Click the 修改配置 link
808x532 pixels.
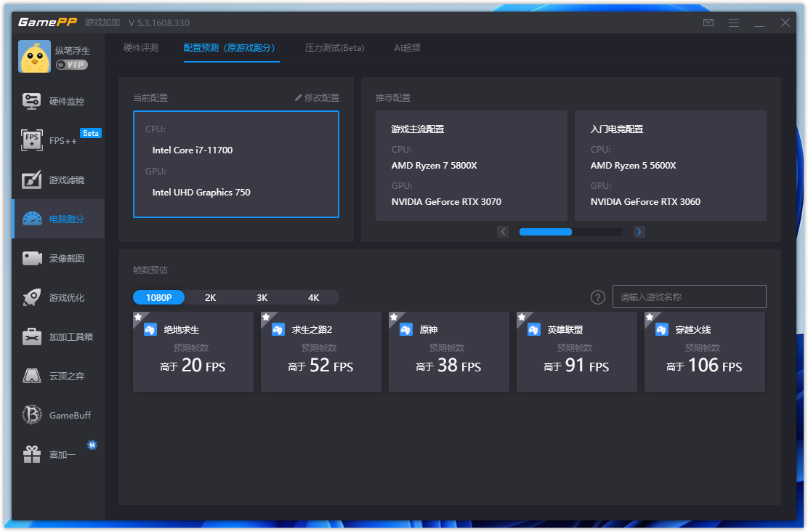(317, 97)
